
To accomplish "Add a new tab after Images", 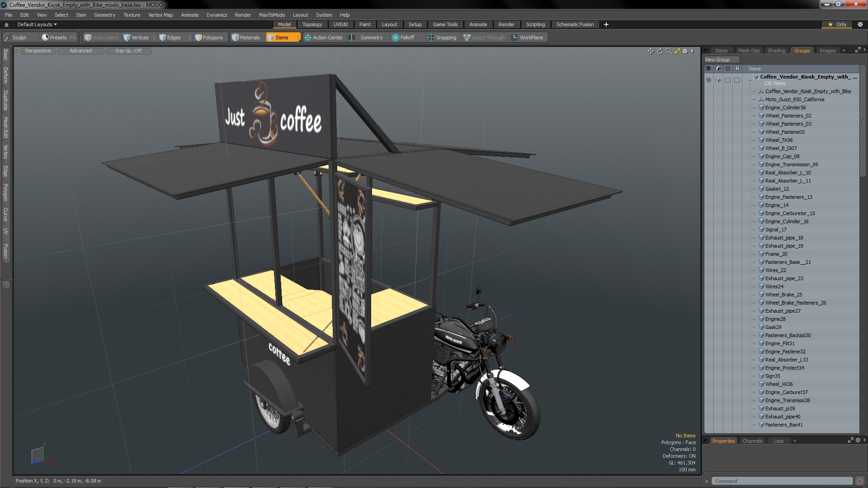I will point(843,51).
